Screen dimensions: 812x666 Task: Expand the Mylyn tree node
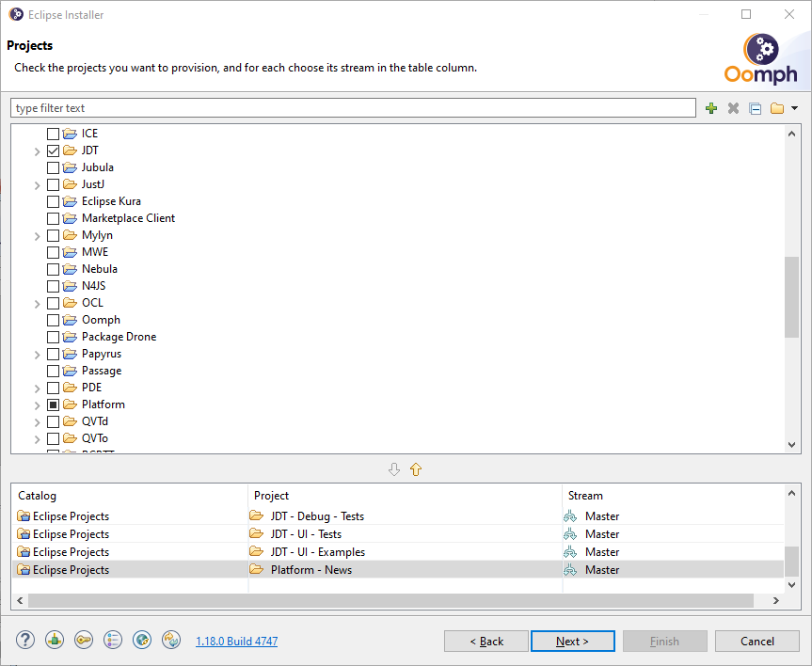tap(37, 235)
